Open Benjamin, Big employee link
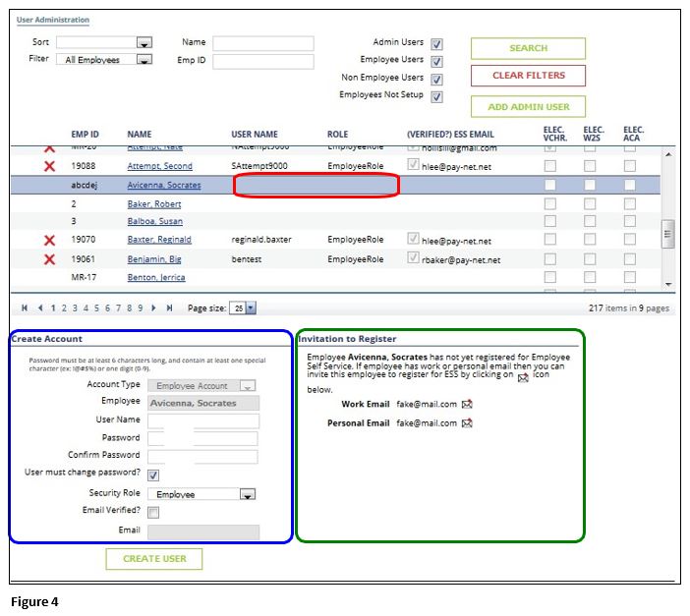This screenshot has width=690, height=616. coord(154,259)
